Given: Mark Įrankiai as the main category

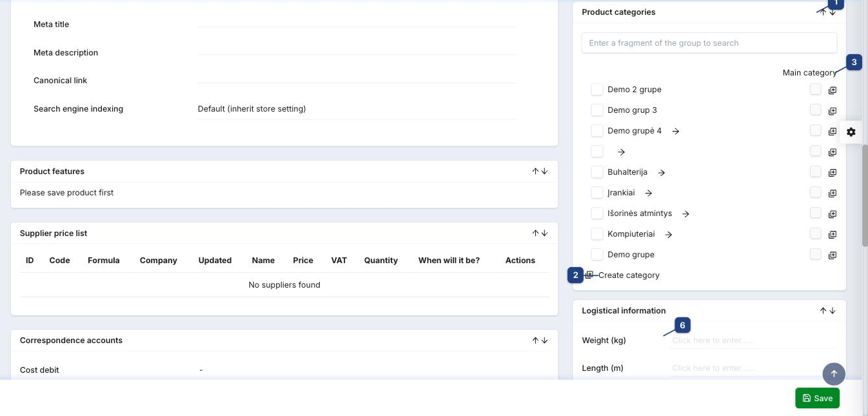Looking at the screenshot, I should pos(816,192).
